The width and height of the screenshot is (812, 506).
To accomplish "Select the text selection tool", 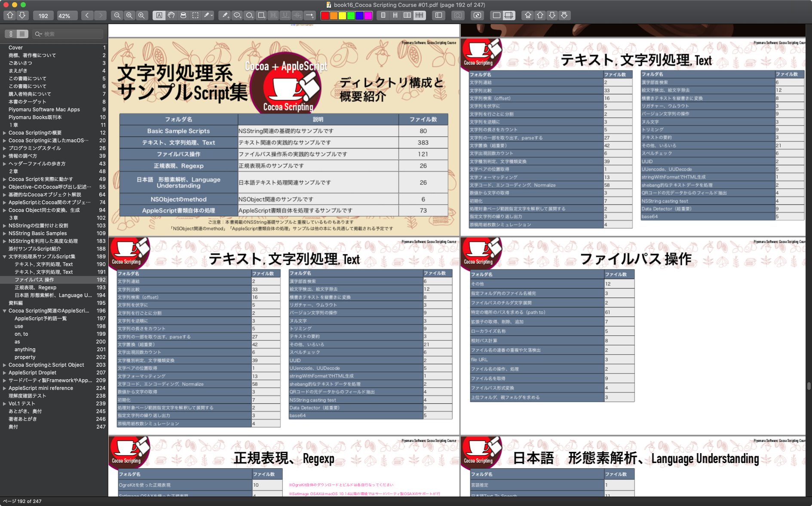I will click(x=159, y=15).
